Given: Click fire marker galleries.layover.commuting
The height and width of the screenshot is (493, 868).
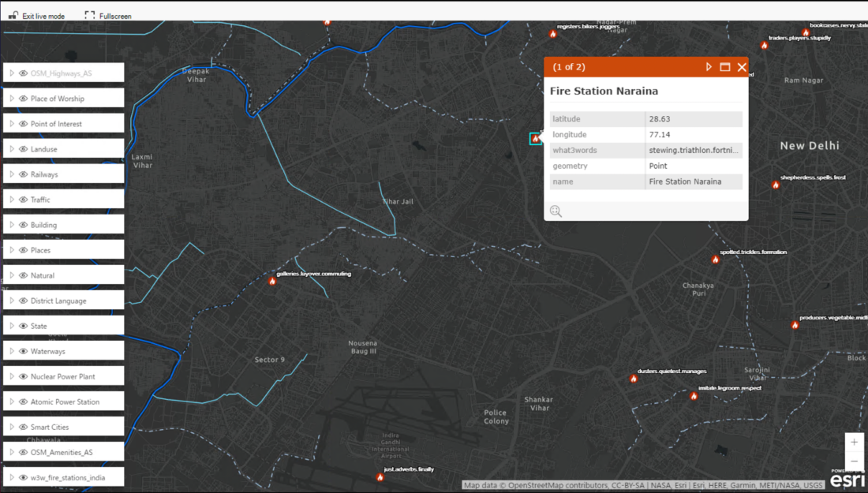Looking at the screenshot, I should [x=272, y=281].
